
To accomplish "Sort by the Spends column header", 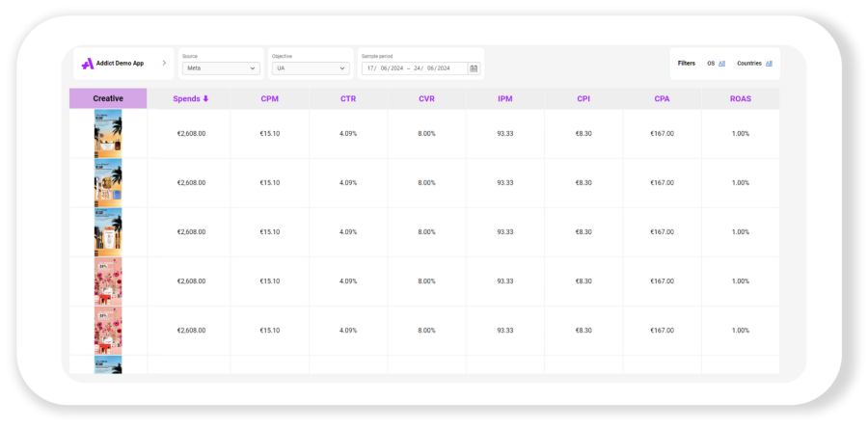I will (x=186, y=98).
